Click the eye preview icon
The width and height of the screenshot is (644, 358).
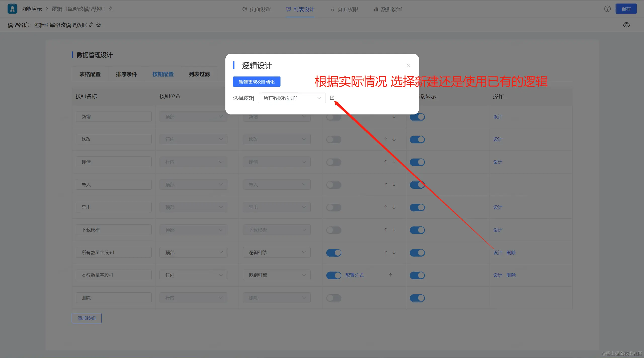coord(626,25)
